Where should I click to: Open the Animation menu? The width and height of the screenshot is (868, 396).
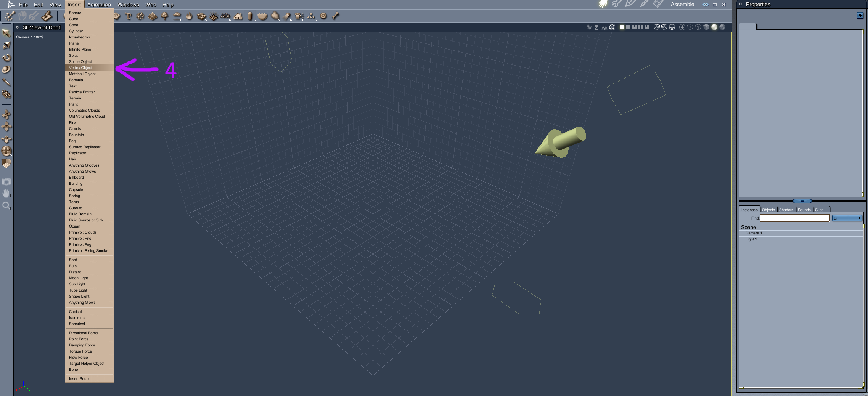pos(99,5)
